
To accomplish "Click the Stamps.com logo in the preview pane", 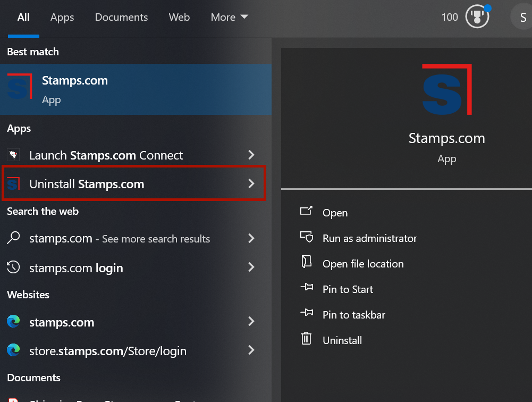I will (x=446, y=89).
